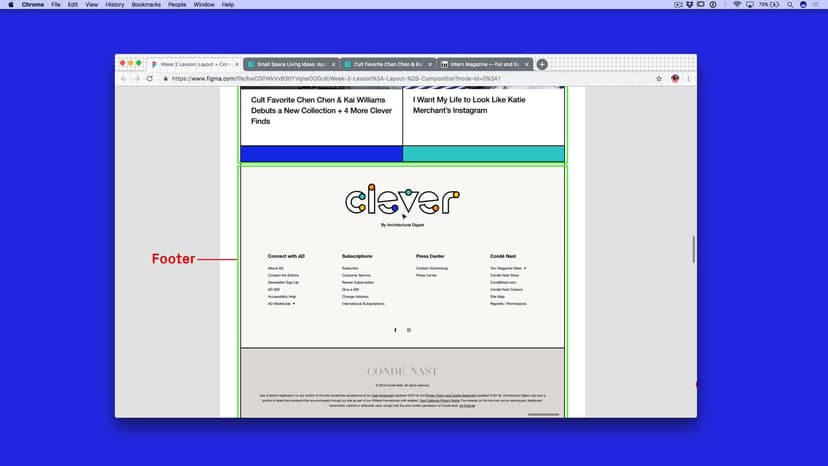This screenshot has width=828, height=466.
Task: Click the browser reload button
Action: (150, 78)
